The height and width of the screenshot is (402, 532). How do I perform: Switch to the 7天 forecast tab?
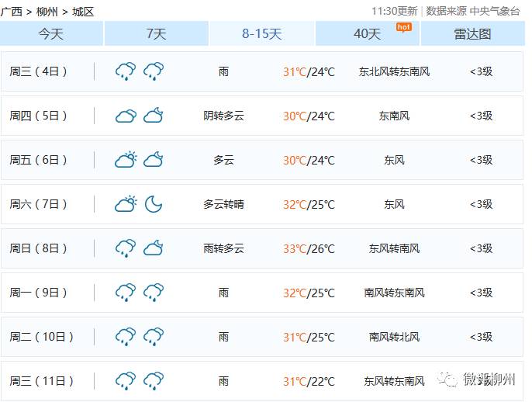(x=157, y=33)
